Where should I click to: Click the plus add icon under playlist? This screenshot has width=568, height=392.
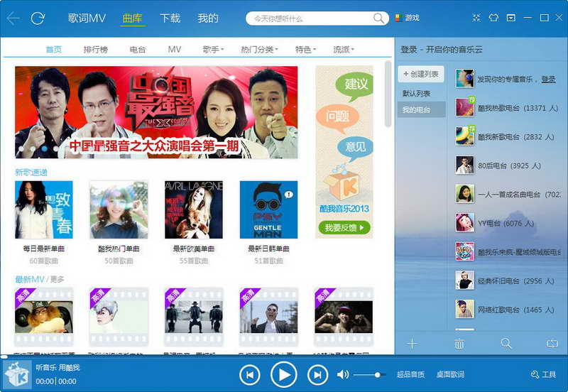413,344
